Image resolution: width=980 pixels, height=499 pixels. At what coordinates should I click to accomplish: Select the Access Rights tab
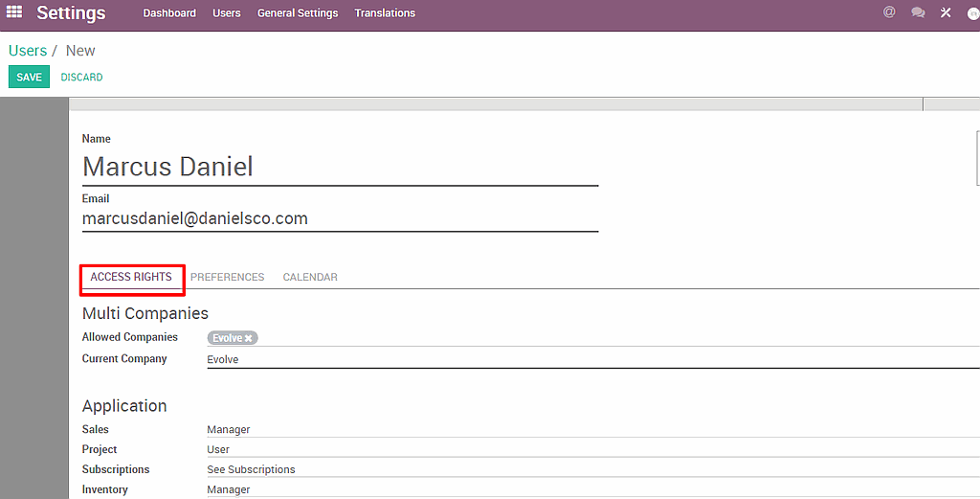[x=131, y=277]
